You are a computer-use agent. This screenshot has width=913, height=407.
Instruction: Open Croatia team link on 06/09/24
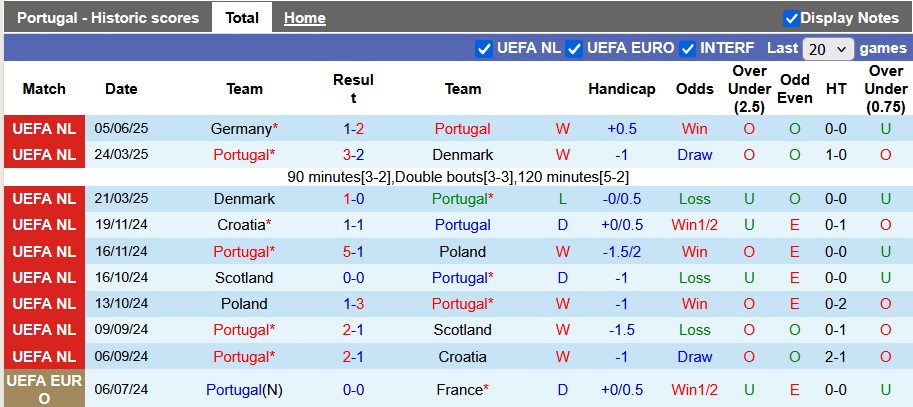462,356
